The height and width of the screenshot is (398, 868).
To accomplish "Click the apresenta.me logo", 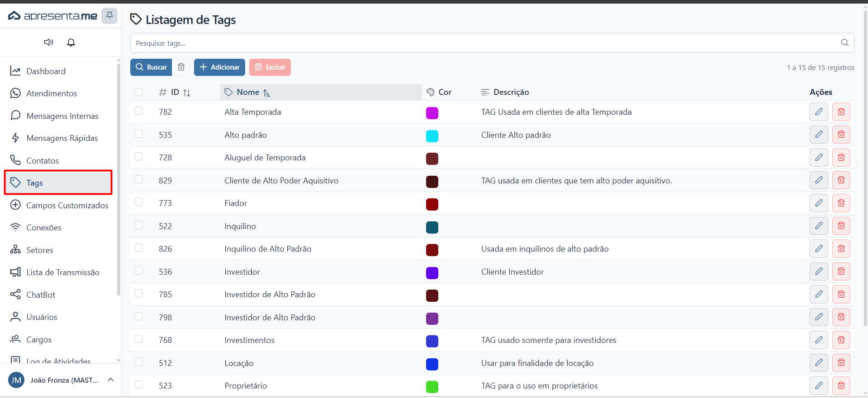I will [52, 16].
